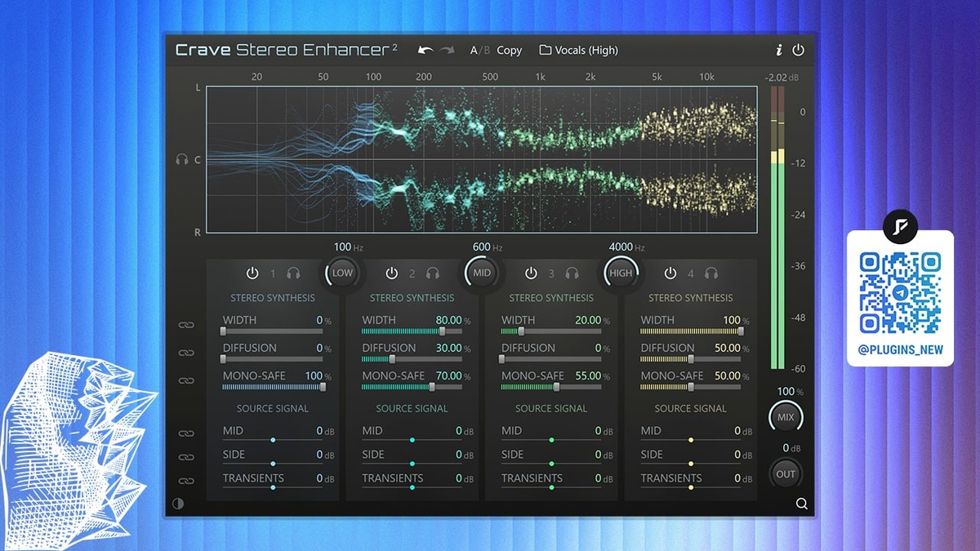This screenshot has height=551, width=980.
Task: Adjust band 1 source MID slider
Action: tap(273, 440)
